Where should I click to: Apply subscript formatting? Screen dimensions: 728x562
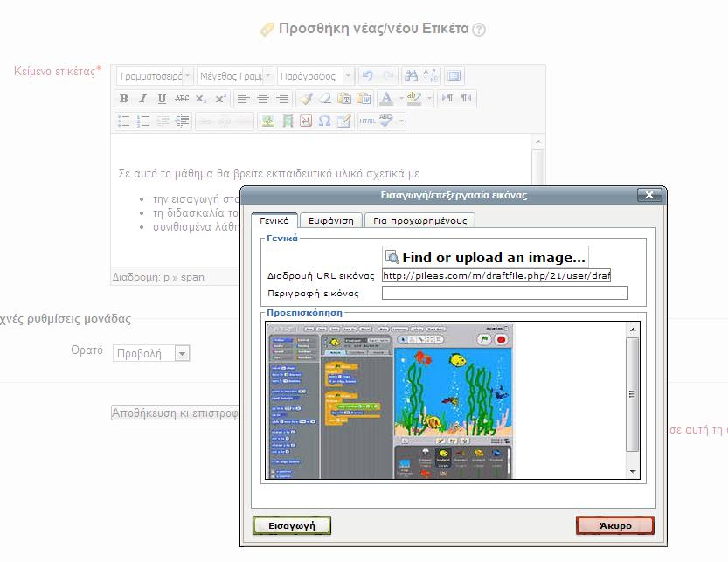pos(201,99)
